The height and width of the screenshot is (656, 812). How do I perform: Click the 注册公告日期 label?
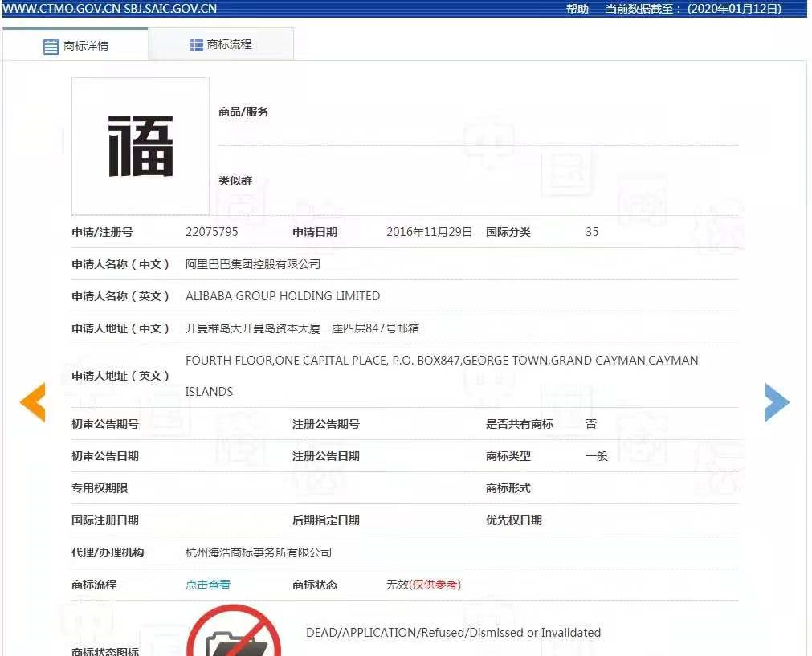326,456
